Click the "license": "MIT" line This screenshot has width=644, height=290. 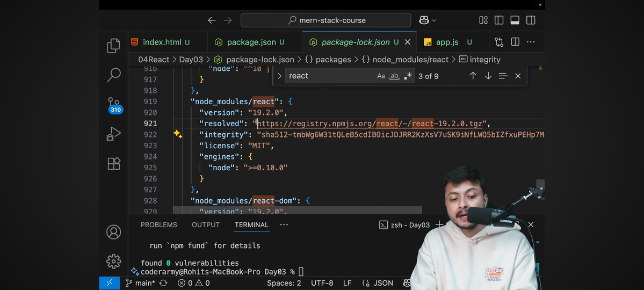point(236,146)
